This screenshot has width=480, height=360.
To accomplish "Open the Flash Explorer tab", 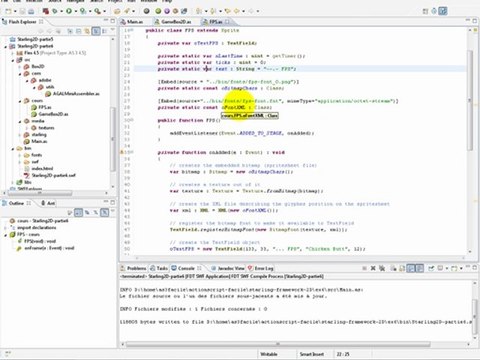I will tap(22, 22).
